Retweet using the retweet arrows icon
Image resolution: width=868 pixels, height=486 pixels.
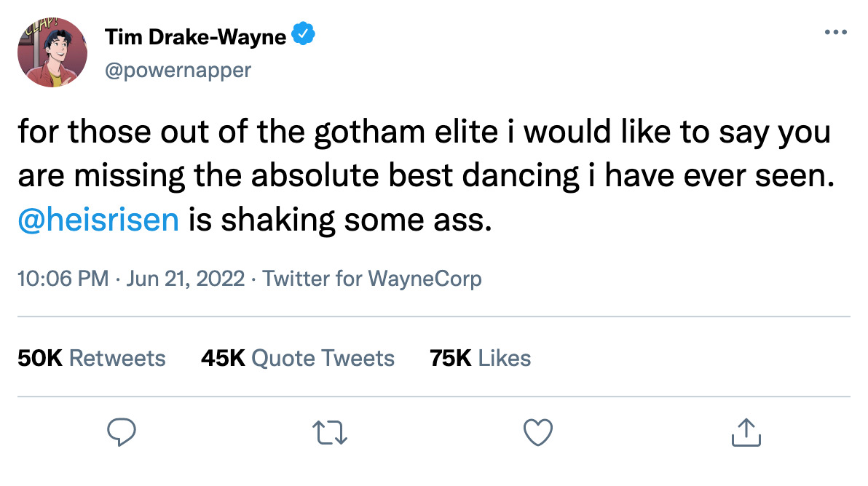[328, 434]
